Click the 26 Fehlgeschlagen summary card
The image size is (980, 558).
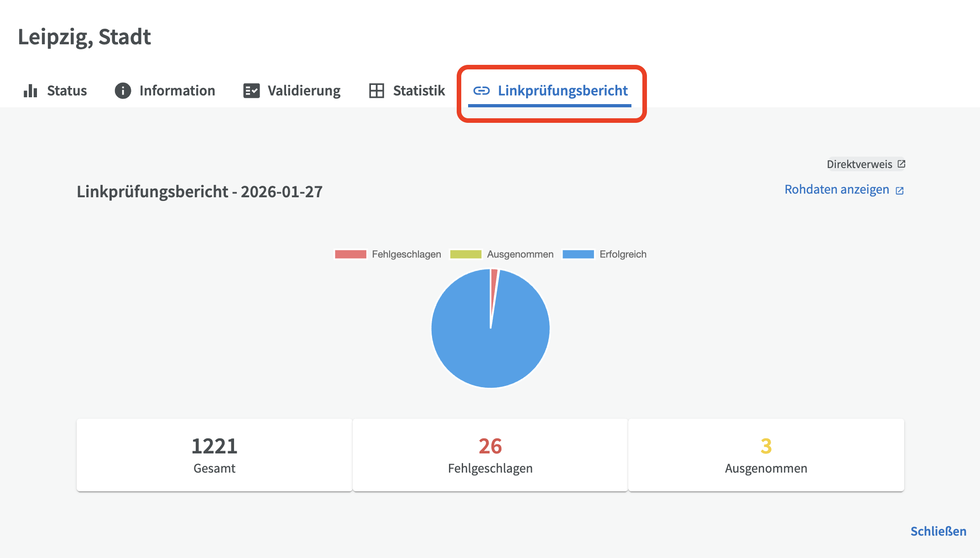[490, 455]
